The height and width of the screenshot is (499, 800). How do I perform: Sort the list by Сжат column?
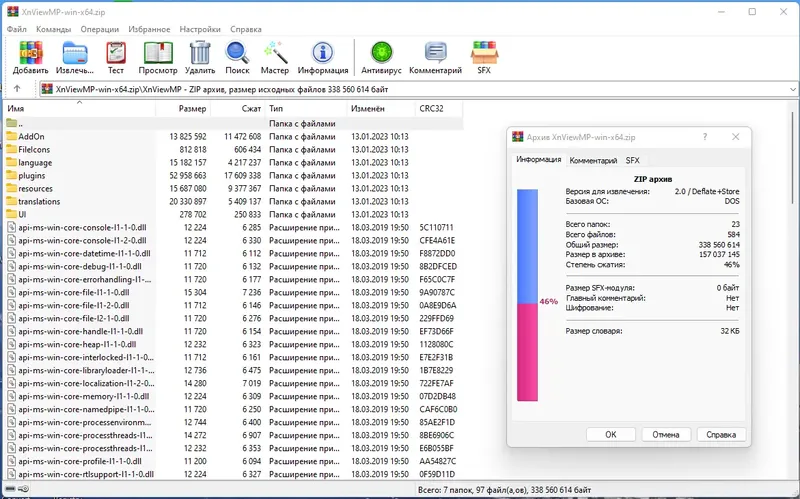(x=238, y=108)
